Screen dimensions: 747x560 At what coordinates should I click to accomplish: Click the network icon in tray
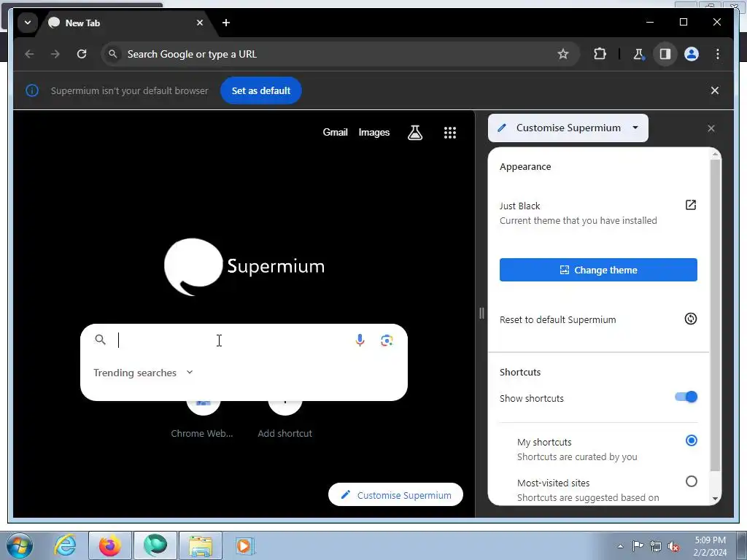[x=656, y=547]
